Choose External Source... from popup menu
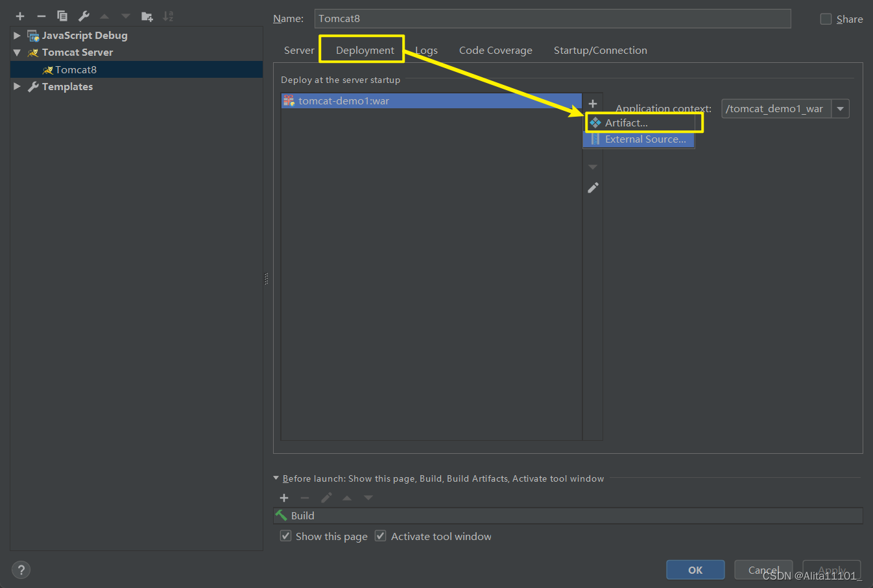The height and width of the screenshot is (588, 873). coord(640,139)
